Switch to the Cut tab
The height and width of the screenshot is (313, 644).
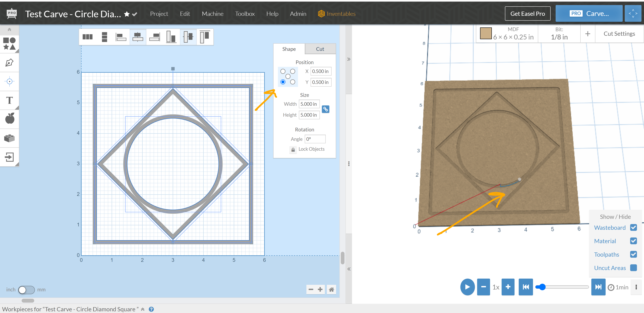320,49
